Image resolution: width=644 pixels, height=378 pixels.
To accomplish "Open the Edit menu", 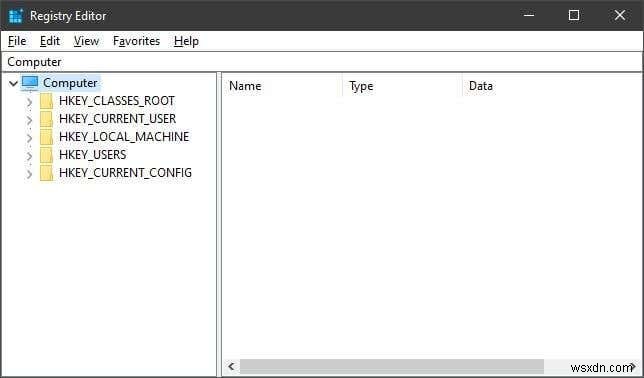I will 50,41.
